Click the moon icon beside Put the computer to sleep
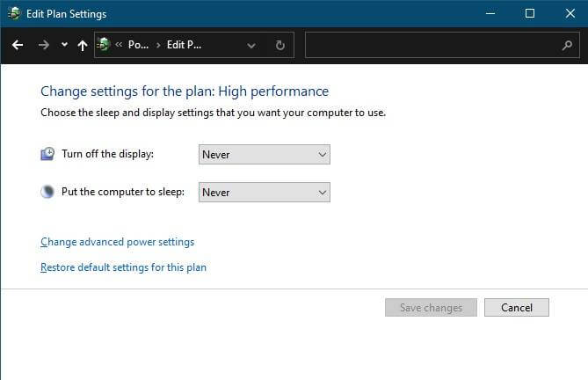Screen dimensions: 588x380 coord(47,192)
